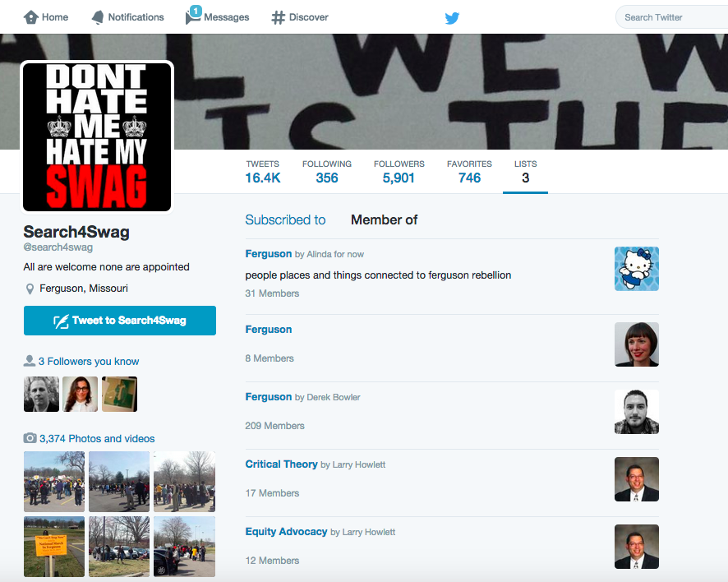728x582 pixels.
Task: View the Following count 356
Action: 327,178
